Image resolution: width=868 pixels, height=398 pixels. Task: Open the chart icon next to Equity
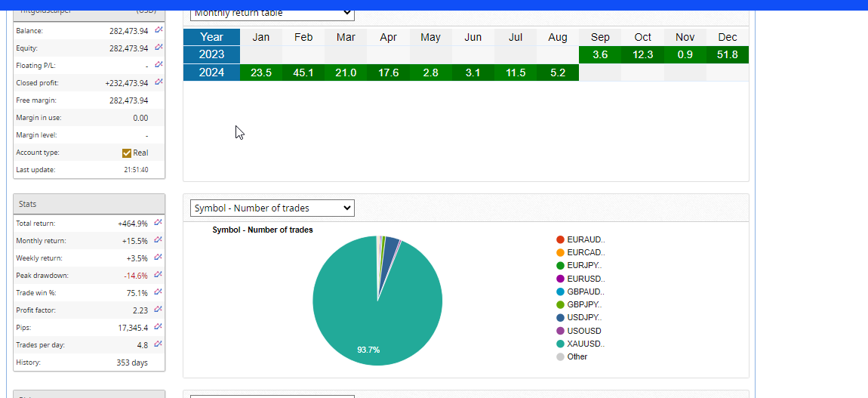coord(159,48)
